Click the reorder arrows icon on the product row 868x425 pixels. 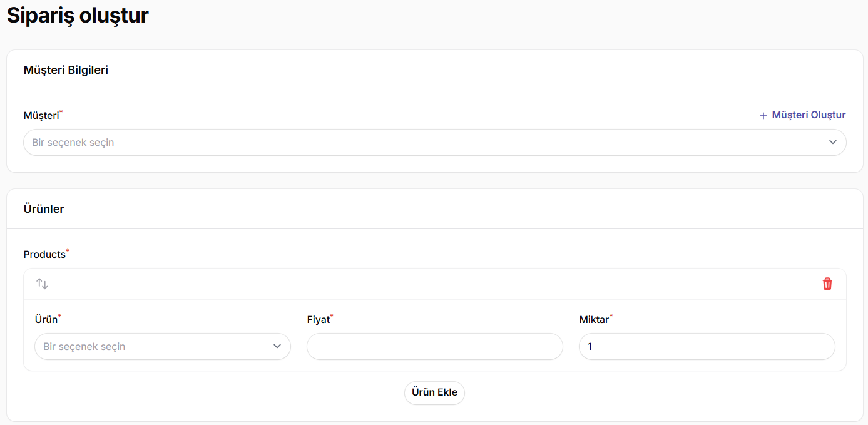click(42, 284)
